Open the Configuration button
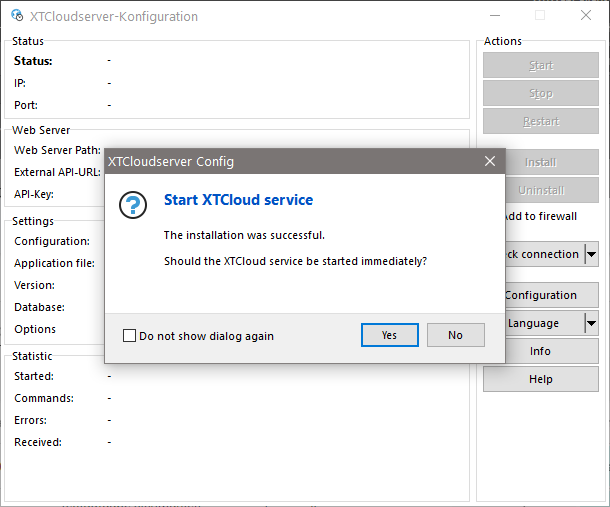This screenshot has height=507, width=610. tap(552, 295)
